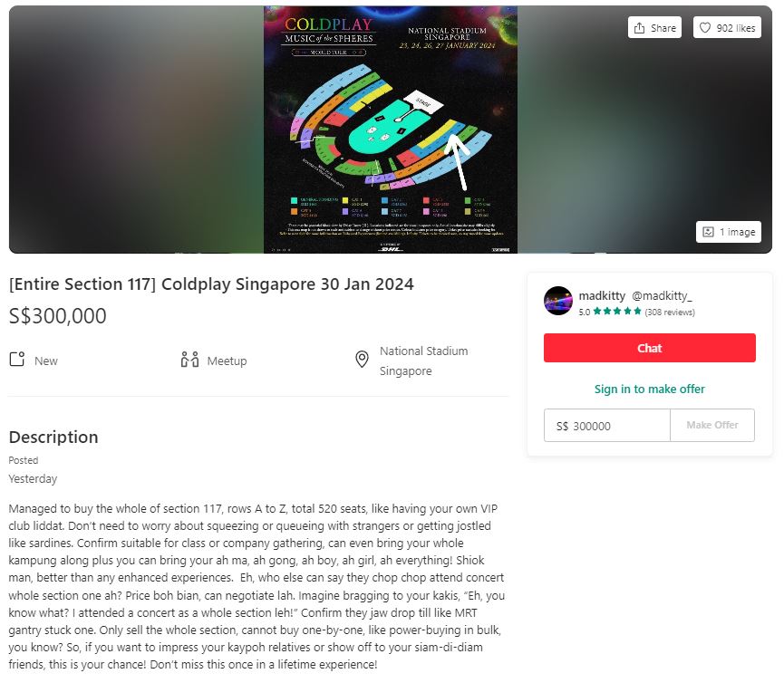Click the National Stadium Singapore location

423,361
